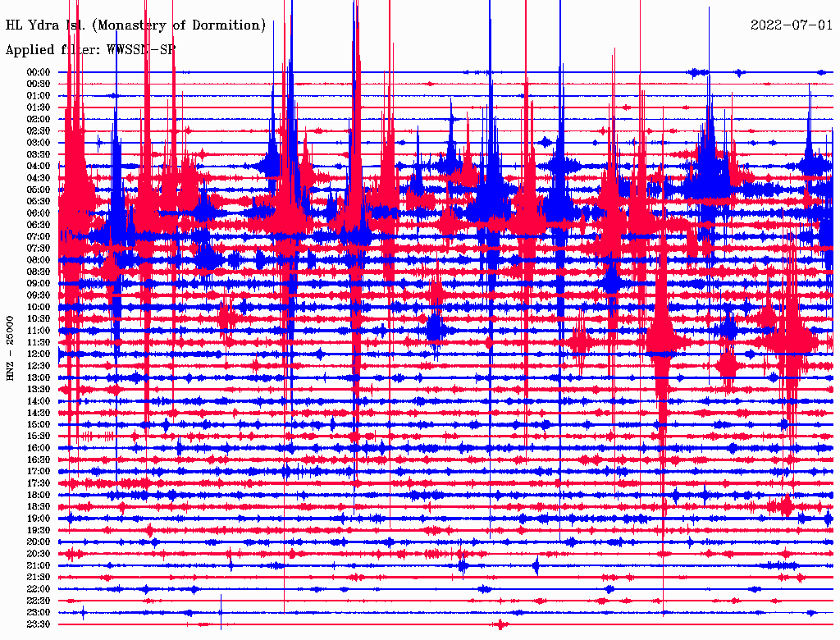This screenshot has width=840, height=640.
Task: Select the 19:30 time label
Action: [x=39, y=531]
